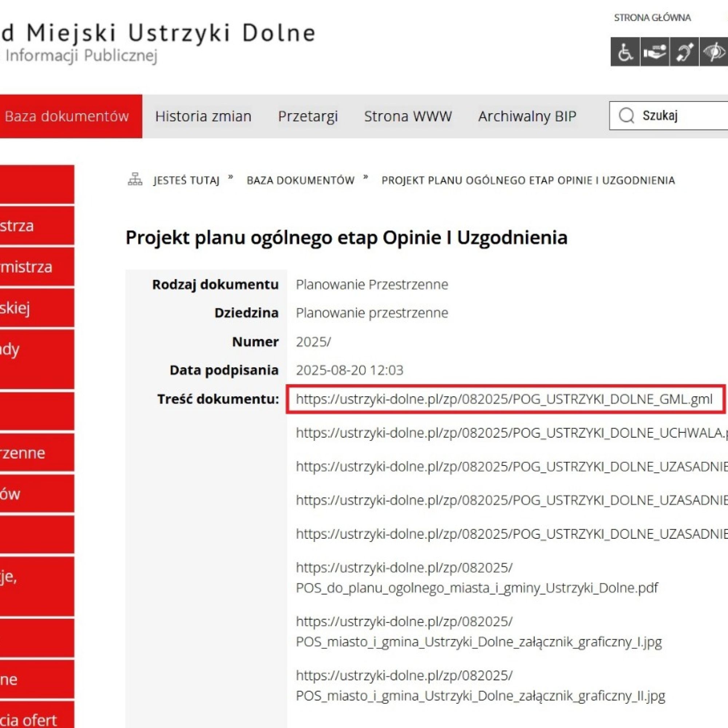Click Baza dokumentów breadcrumb link

pyautogui.click(x=300, y=181)
